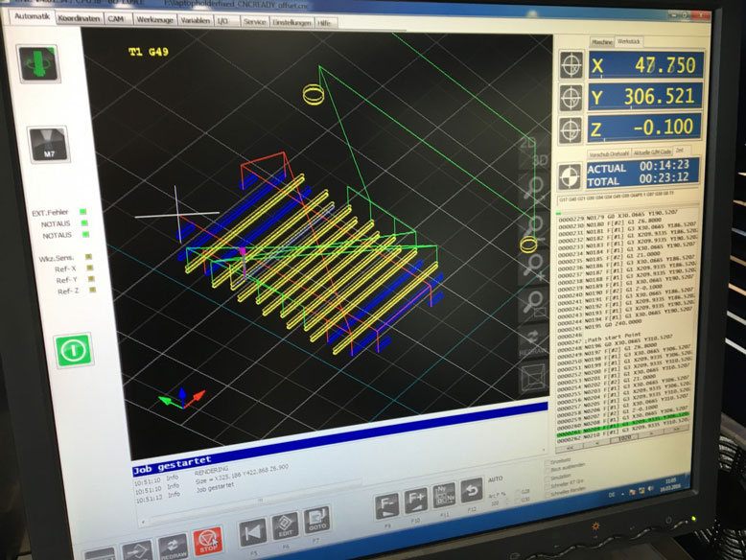Hit the red STOP button
The image size is (746, 560).
pos(208,542)
